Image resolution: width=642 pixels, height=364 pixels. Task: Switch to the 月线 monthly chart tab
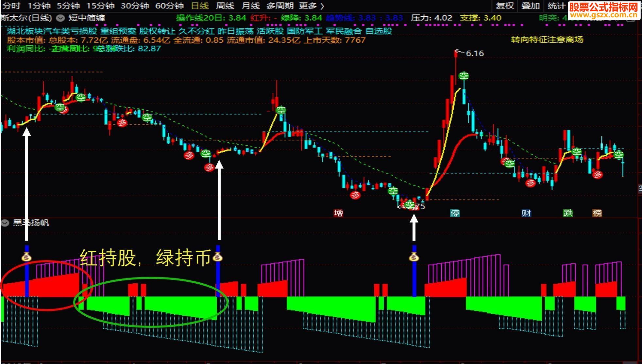click(x=251, y=6)
